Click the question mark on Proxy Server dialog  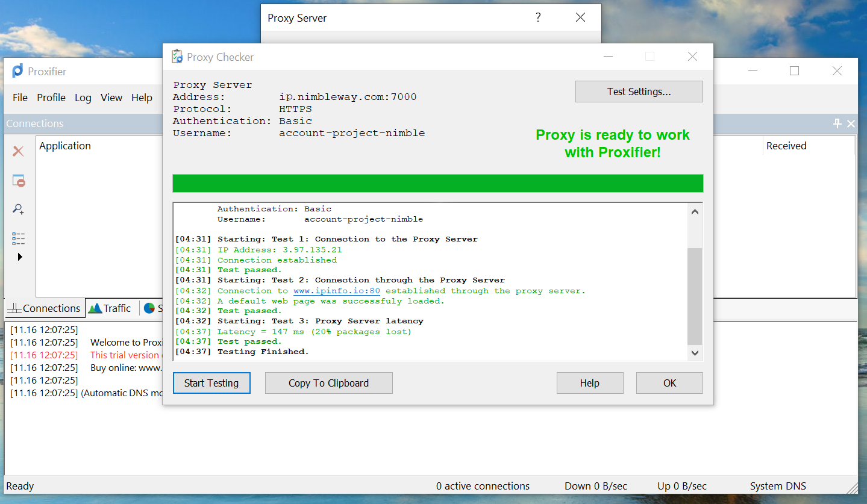click(538, 17)
